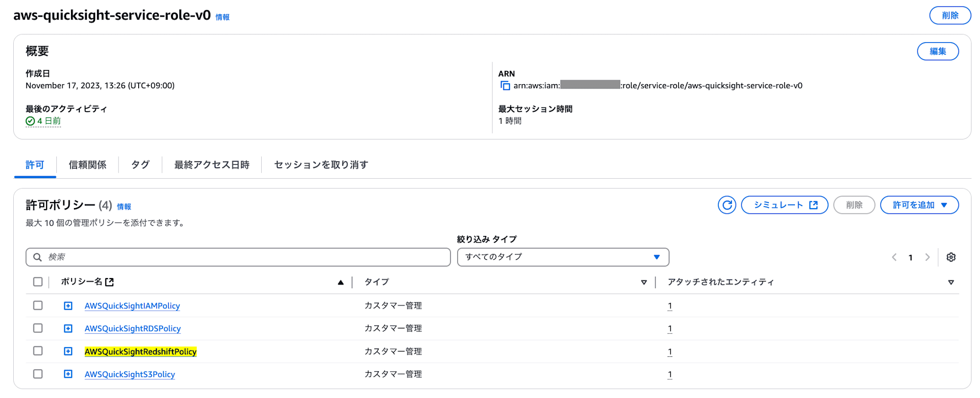Image resolution: width=980 pixels, height=398 pixels.
Task: Click the green check icon under 最後のアクティビティ
Action: point(30,121)
